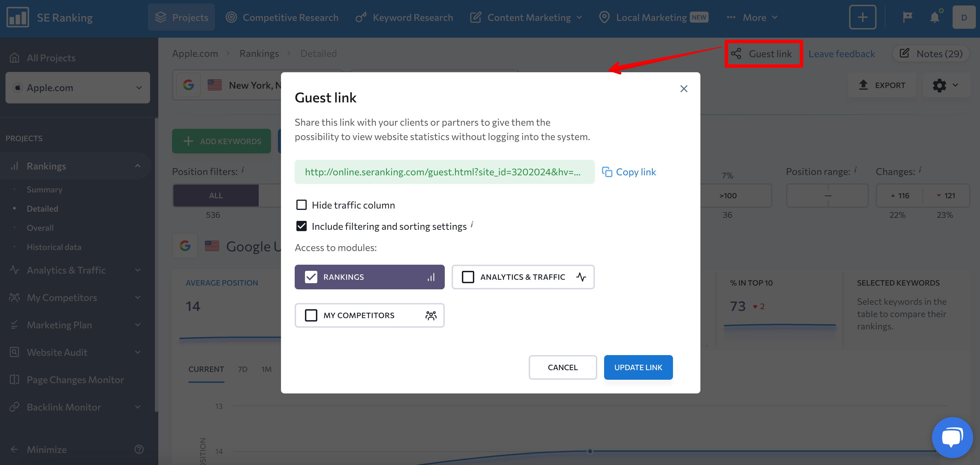Click the Notes edit icon
Image resolution: width=980 pixels, height=465 pixels.
(904, 53)
